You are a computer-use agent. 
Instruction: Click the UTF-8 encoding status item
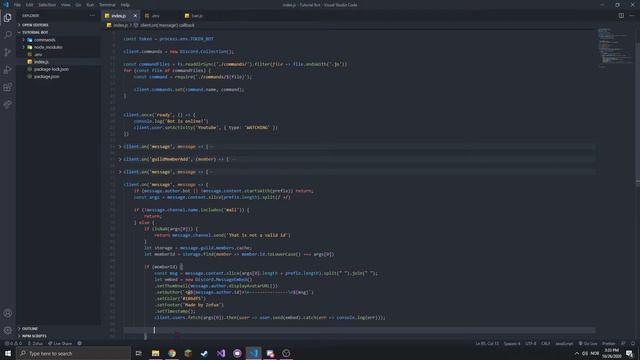[x=531, y=344]
